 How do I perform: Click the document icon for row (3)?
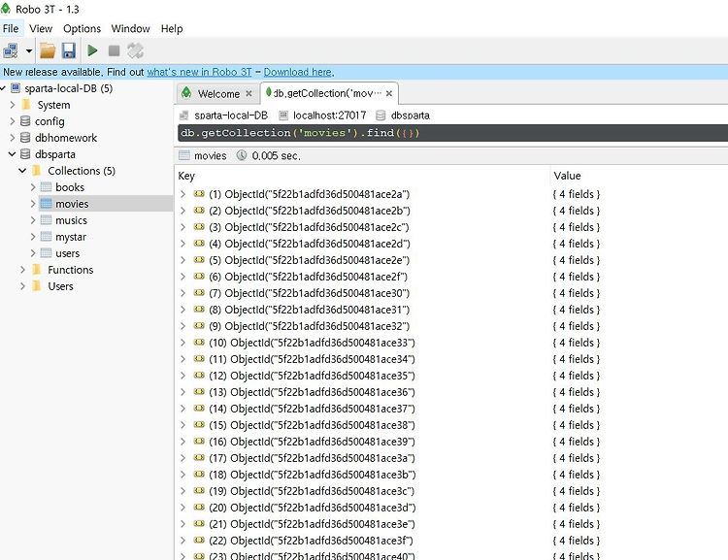click(x=199, y=226)
